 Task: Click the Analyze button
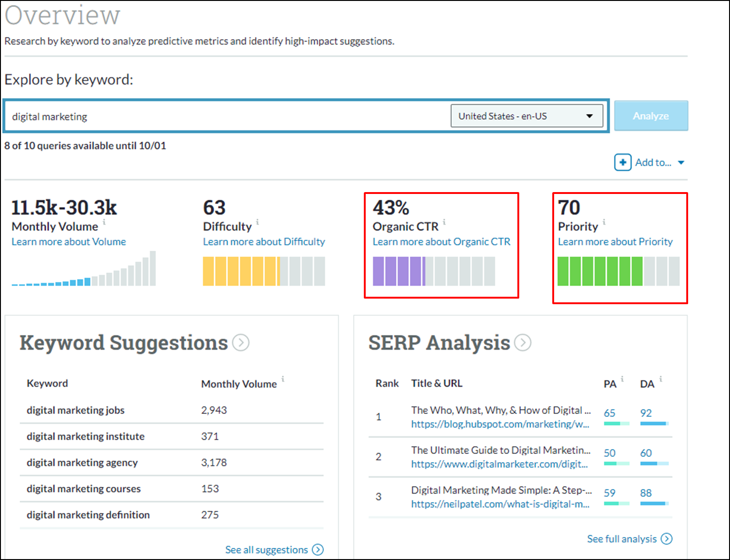click(x=651, y=116)
